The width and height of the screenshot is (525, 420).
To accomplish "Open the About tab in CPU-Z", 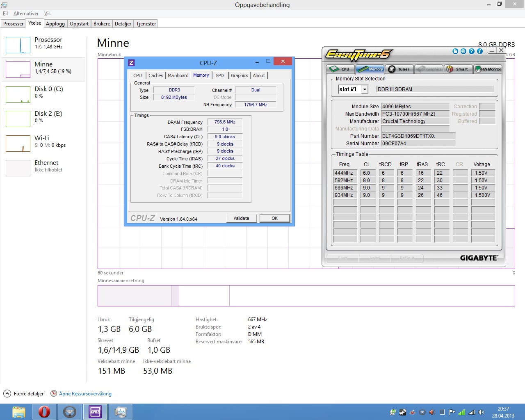I will 259,75.
